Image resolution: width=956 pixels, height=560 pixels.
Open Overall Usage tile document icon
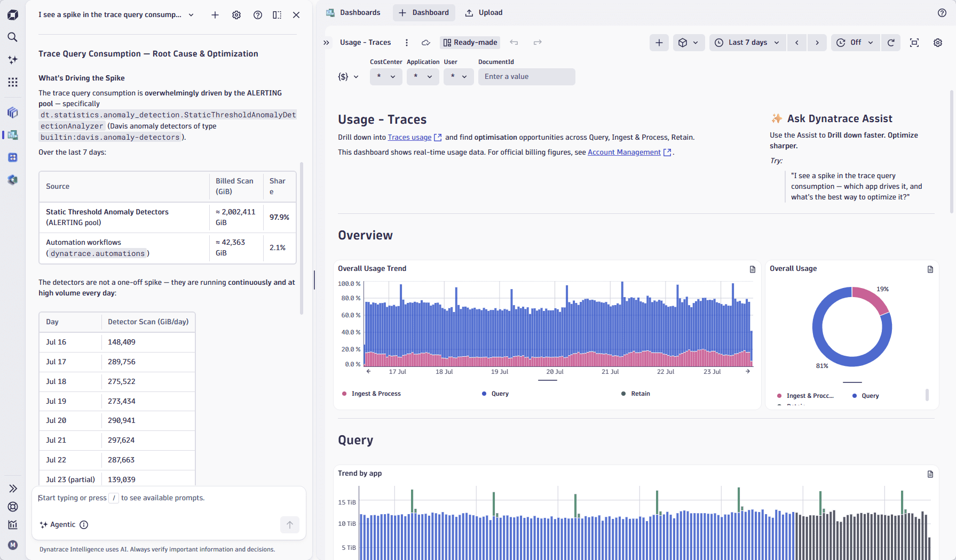pos(930,269)
